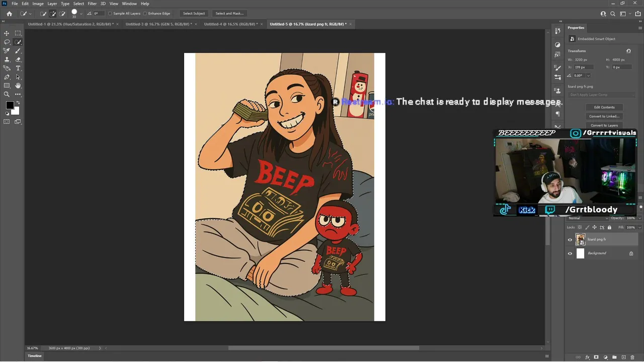The height and width of the screenshot is (362, 644).
Task: Toggle lock image pixels
Action: (587, 228)
